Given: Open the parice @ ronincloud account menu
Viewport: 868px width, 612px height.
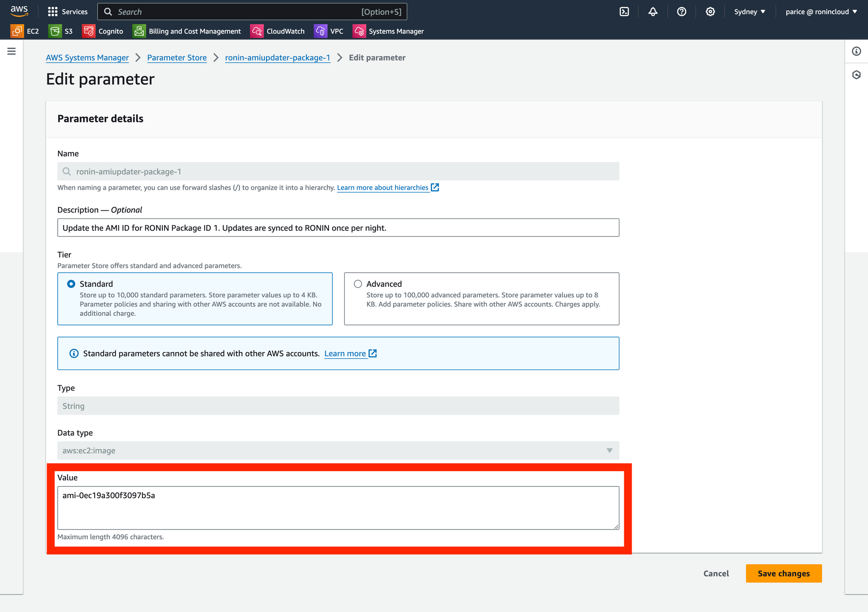Looking at the screenshot, I should 821,12.
